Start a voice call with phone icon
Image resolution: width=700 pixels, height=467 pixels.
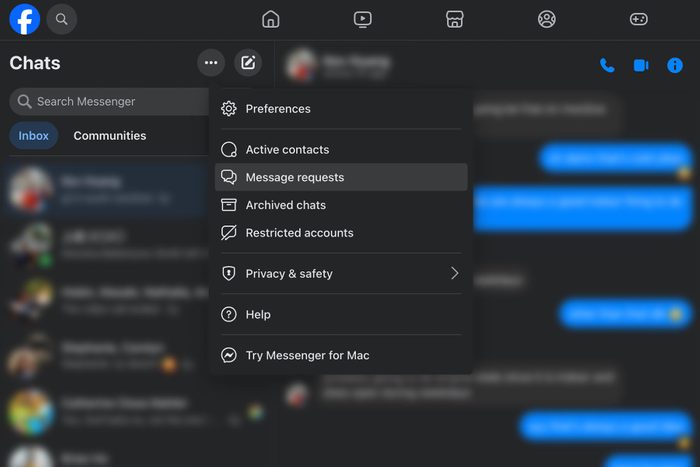[x=607, y=66]
